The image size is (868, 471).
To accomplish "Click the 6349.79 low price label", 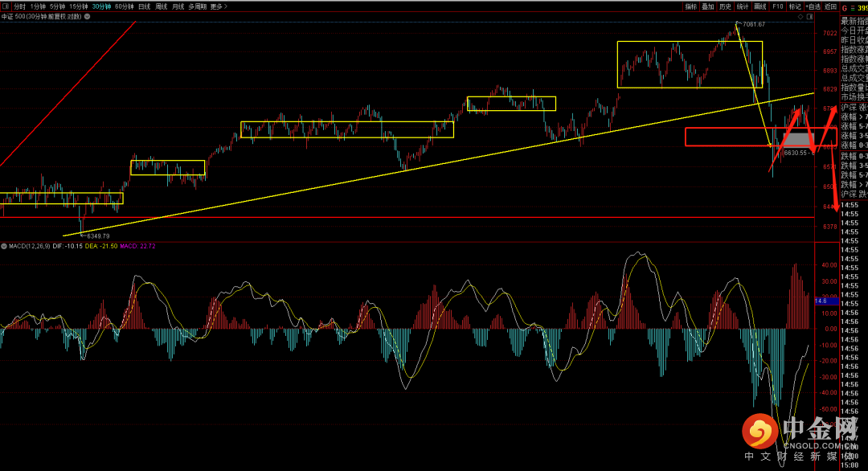I will coord(98,236).
